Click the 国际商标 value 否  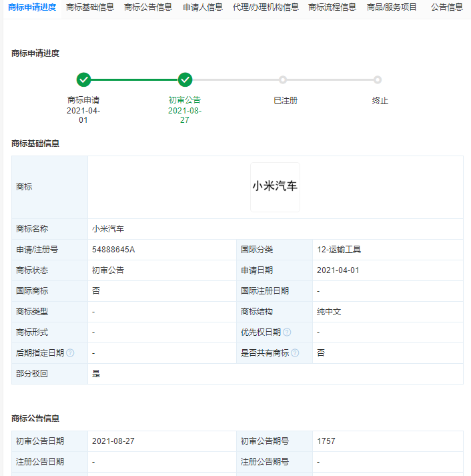(x=96, y=291)
